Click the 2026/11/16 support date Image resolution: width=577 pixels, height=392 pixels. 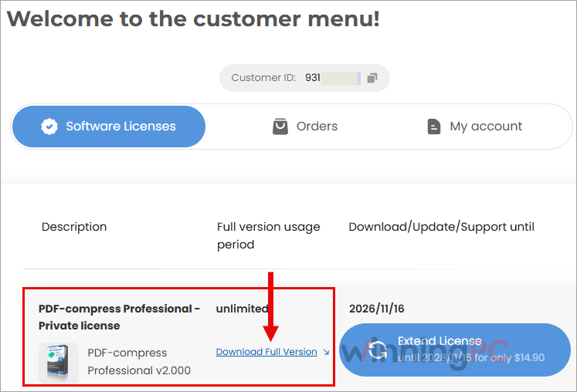pyautogui.click(x=376, y=309)
